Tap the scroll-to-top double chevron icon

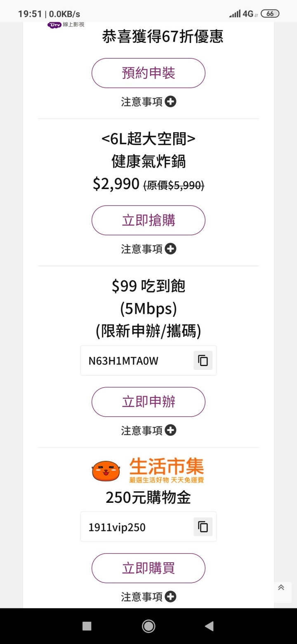pos(281,587)
